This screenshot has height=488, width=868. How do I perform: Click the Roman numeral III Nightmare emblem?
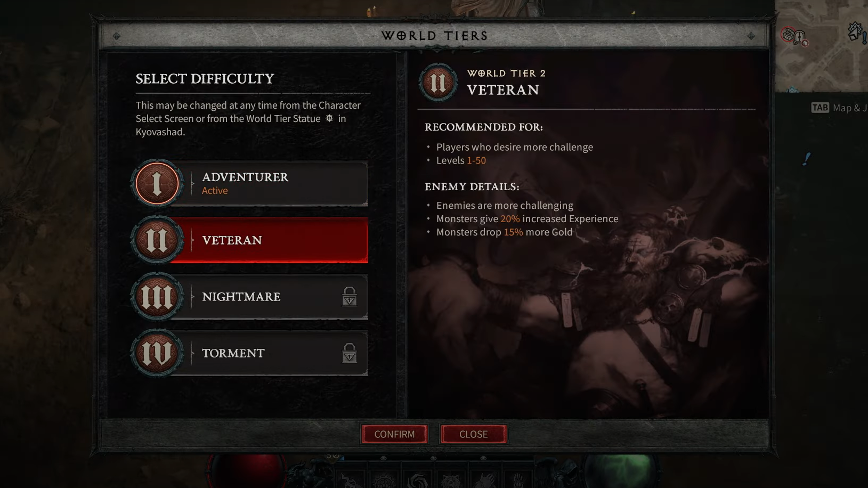tap(157, 297)
